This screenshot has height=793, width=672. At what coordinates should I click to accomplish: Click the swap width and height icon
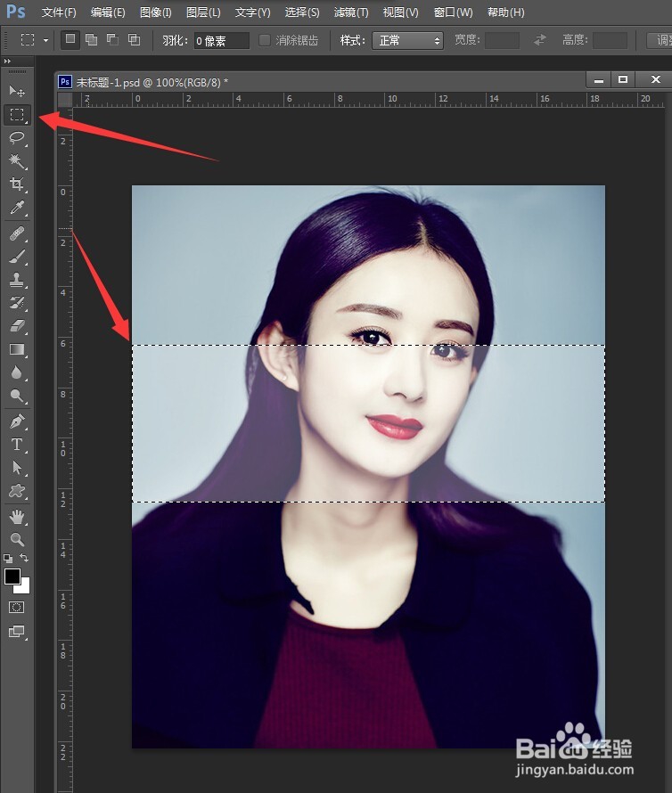coord(540,40)
